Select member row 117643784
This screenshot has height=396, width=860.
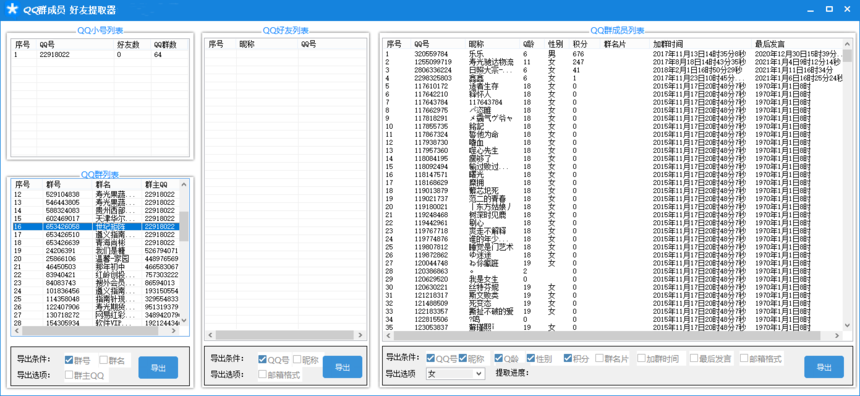point(613,102)
